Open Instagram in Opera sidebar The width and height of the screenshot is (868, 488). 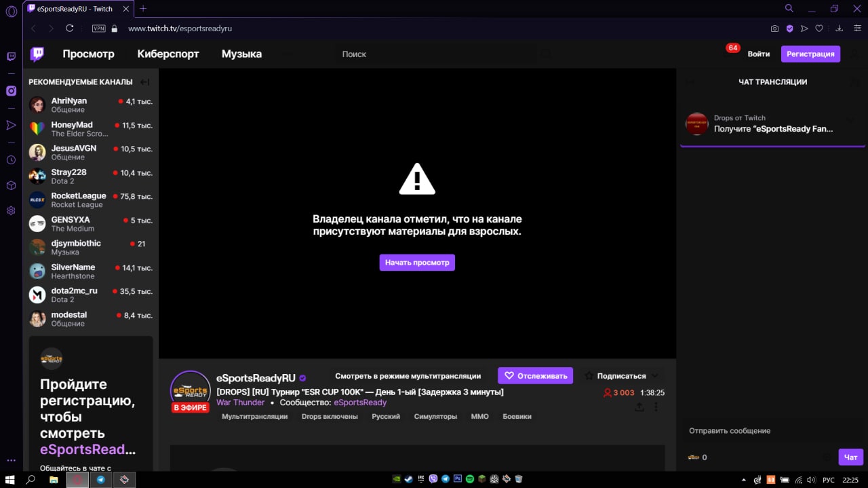(11, 91)
